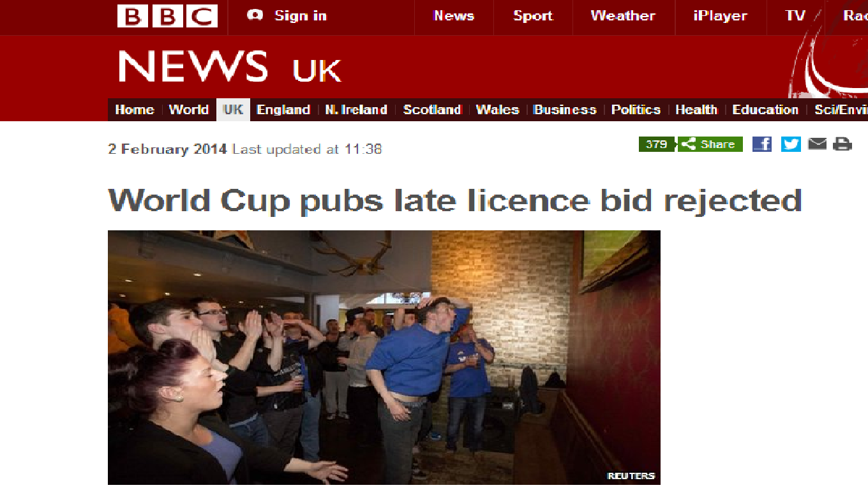Open the TV section in top bar
Image resolution: width=868 pixels, height=490 pixels.
[795, 16]
